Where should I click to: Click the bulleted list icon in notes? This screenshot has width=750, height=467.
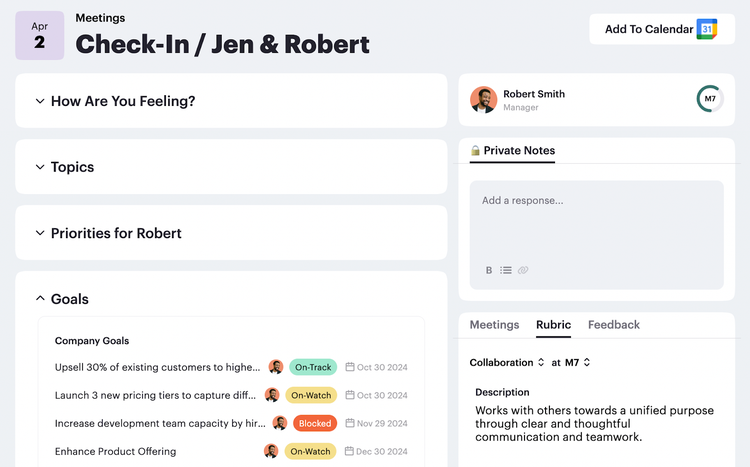pyautogui.click(x=506, y=270)
